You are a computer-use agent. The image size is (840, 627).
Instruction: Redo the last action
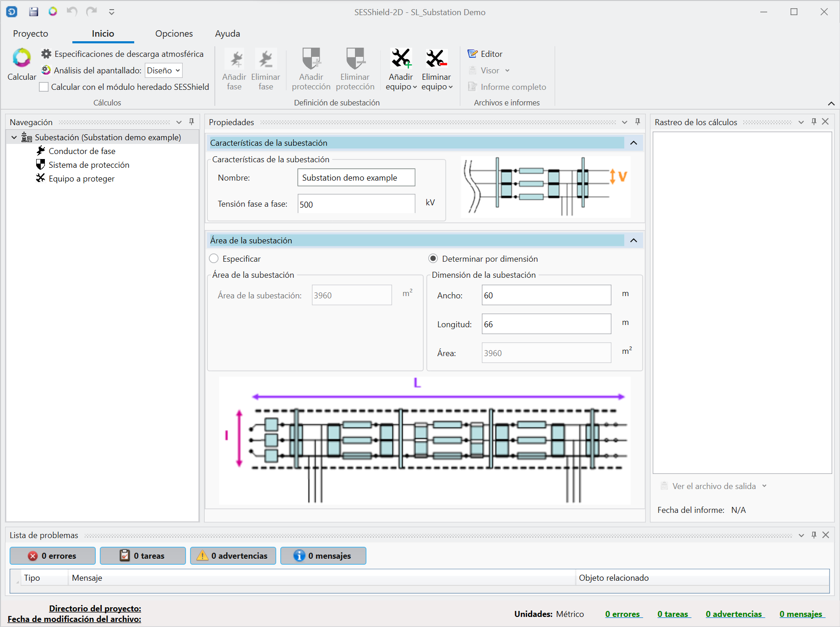click(92, 11)
